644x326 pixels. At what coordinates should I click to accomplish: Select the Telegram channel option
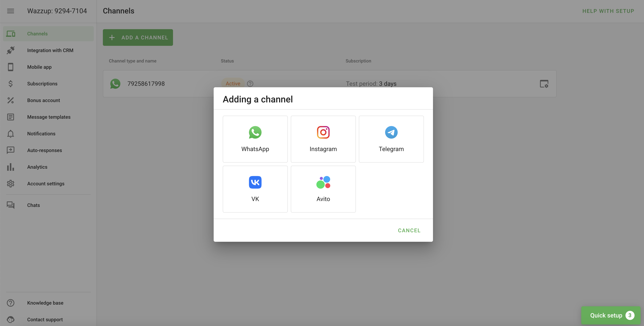(391, 139)
